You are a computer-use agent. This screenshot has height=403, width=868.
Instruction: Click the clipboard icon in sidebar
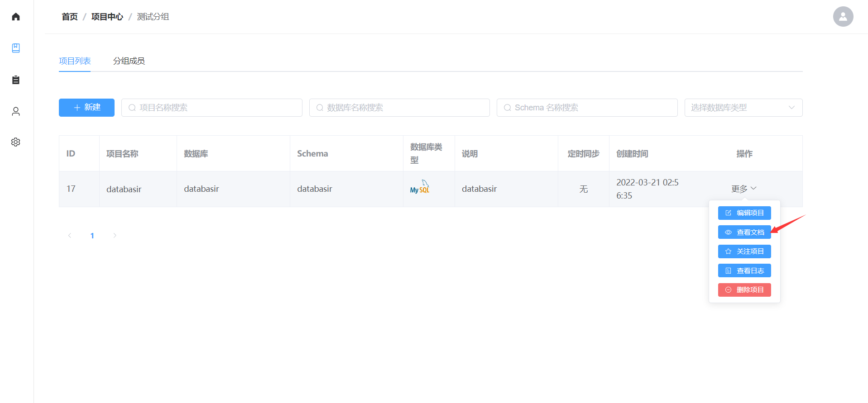16,80
